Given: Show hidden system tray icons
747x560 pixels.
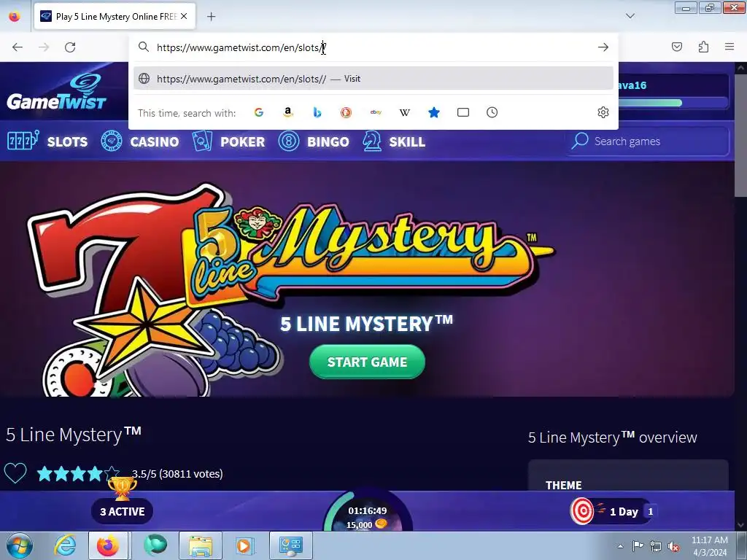Looking at the screenshot, I should (620, 546).
